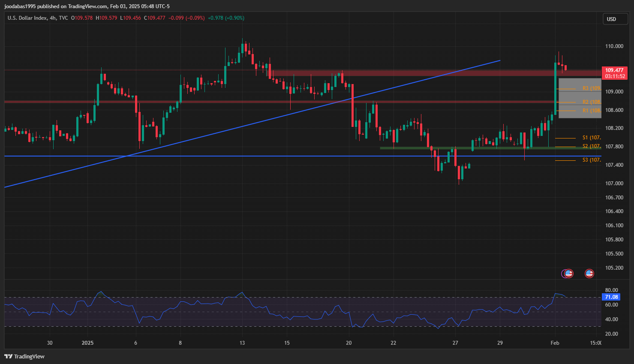Image resolution: width=634 pixels, height=364 pixels.
Task: Select the blue 71.08 RSI value label
Action: pos(611,297)
